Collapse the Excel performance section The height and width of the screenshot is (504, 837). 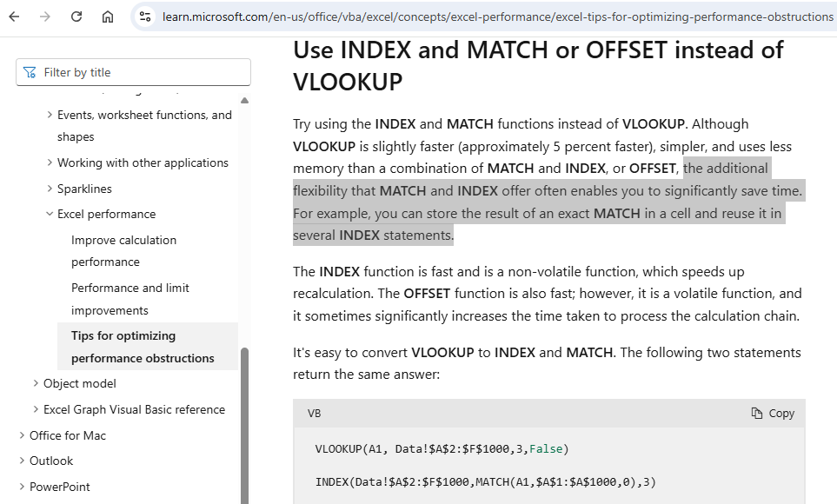click(49, 215)
